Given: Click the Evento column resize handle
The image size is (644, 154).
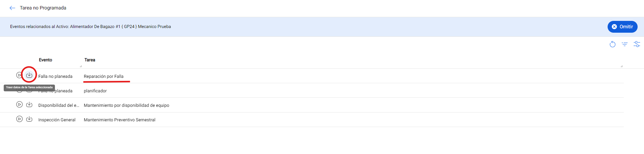Looking at the screenshot, I should coord(81,66).
